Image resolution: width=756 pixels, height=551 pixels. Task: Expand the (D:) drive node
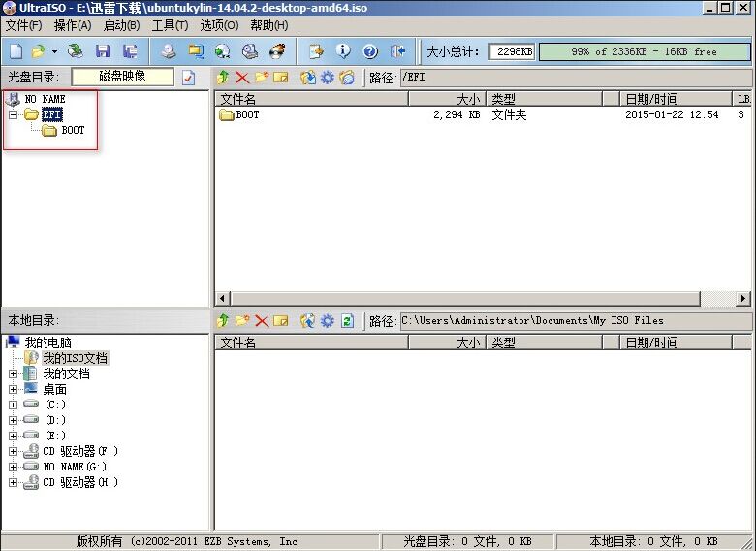(13, 420)
